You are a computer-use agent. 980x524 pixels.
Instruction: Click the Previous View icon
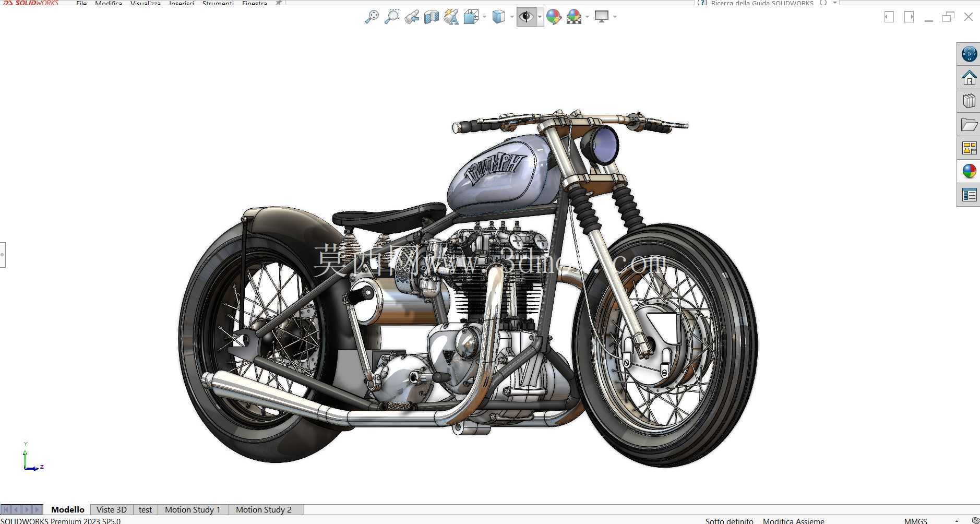[412, 17]
